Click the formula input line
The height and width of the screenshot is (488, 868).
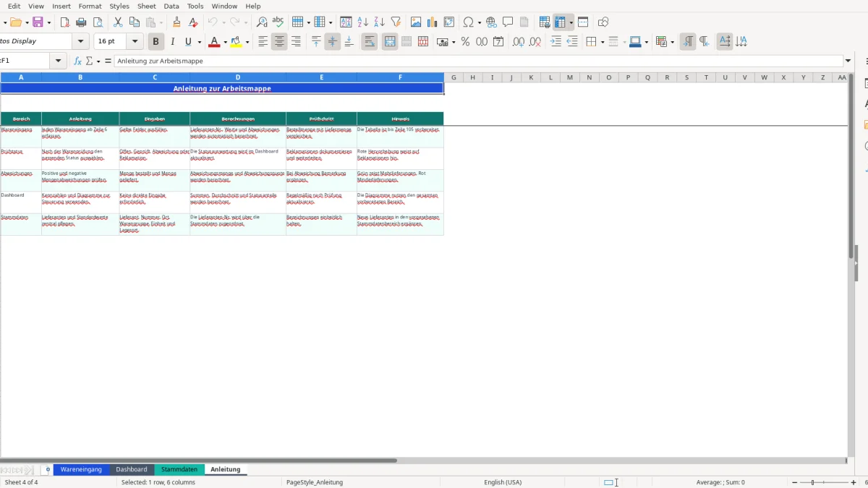tap(479, 61)
